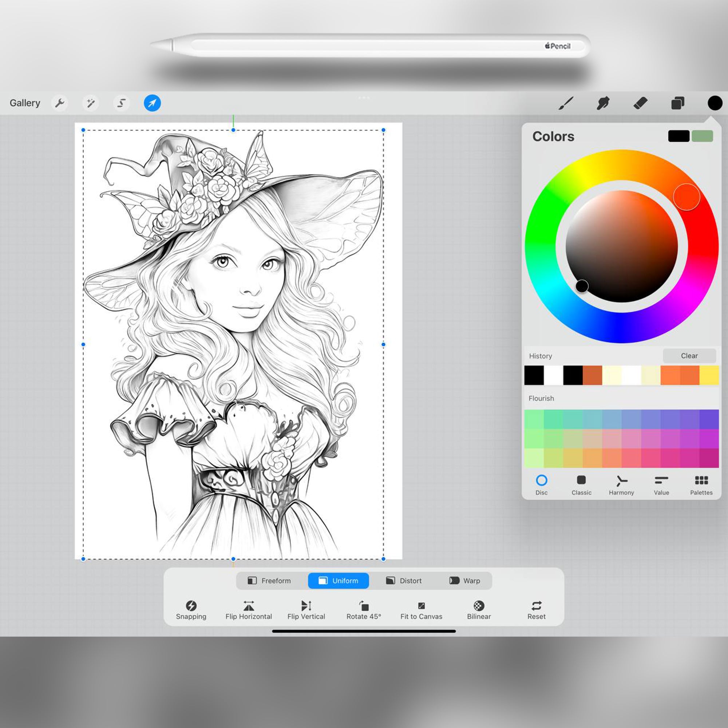The image size is (728, 728).
Task: Select the Eraser tool
Action: coord(641,103)
